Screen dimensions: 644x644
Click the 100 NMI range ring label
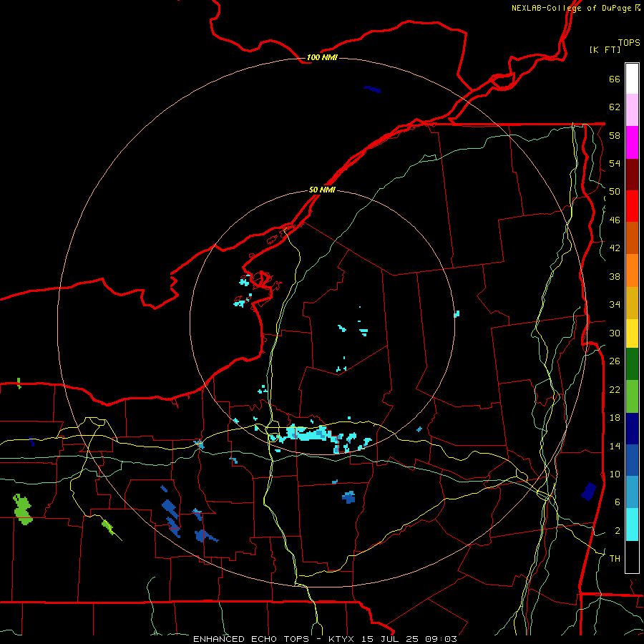click(322, 57)
